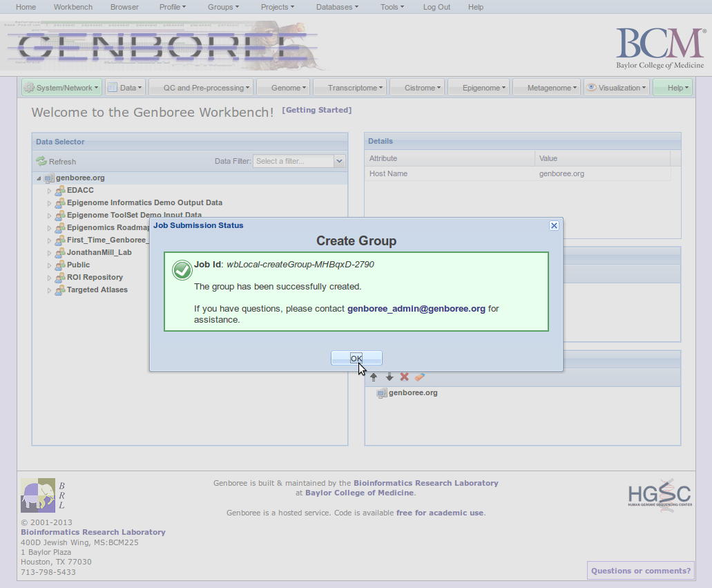The height and width of the screenshot is (588, 712).
Task: Click the red X remove icon
Action: click(405, 377)
